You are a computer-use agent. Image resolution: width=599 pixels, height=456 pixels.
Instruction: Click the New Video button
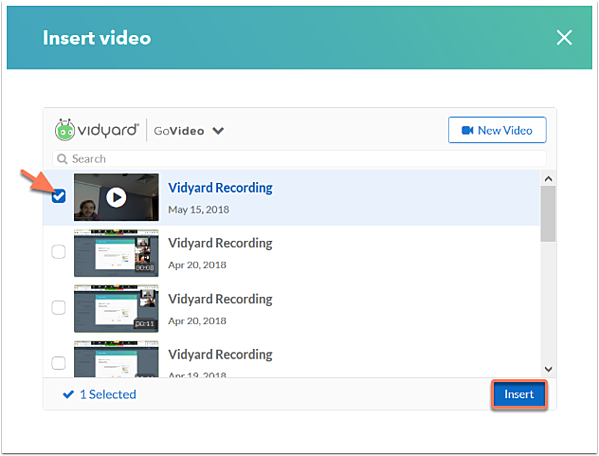click(x=497, y=130)
